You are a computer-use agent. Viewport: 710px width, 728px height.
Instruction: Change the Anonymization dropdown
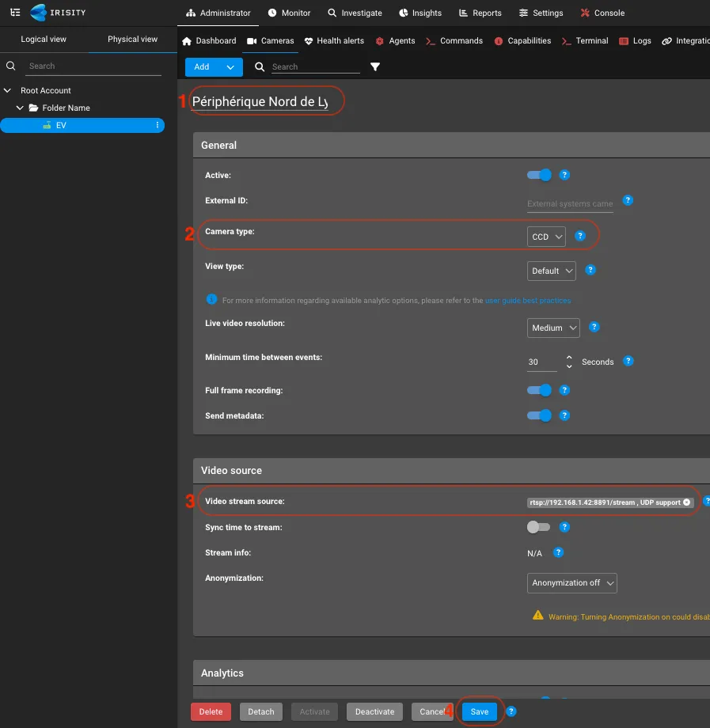(x=571, y=583)
